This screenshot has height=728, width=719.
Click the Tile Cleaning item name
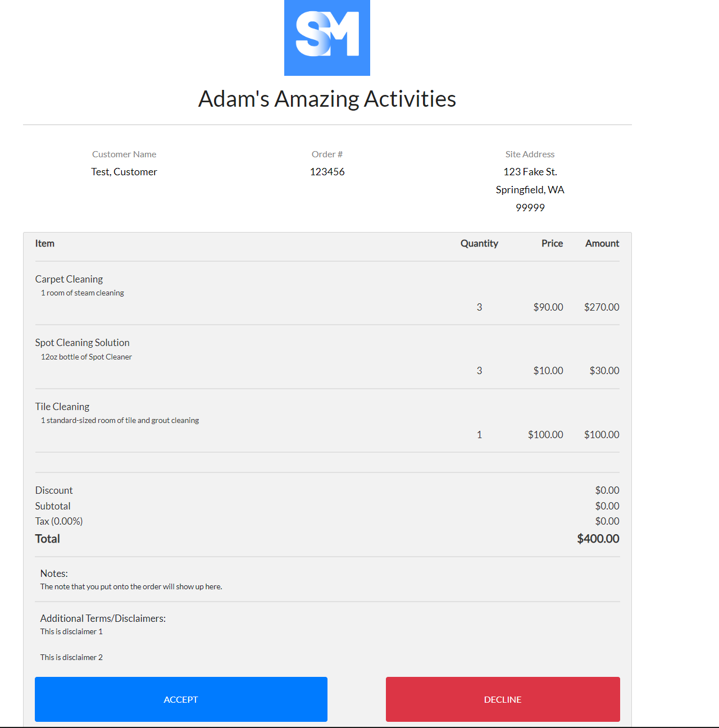click(x=62, y=407)
